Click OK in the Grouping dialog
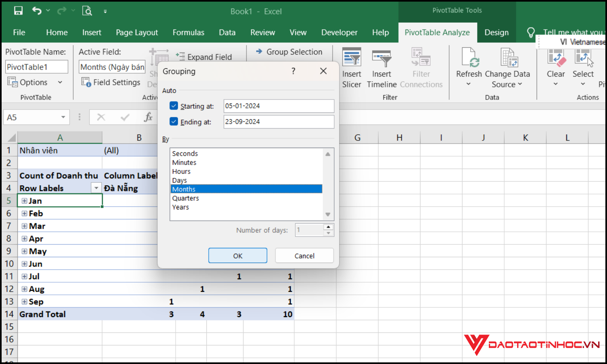 (x=238, y=255)
